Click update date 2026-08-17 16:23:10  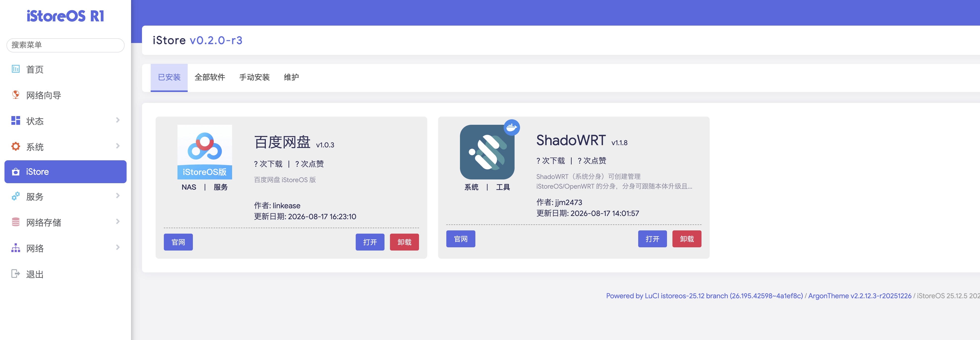pos(322,217)
